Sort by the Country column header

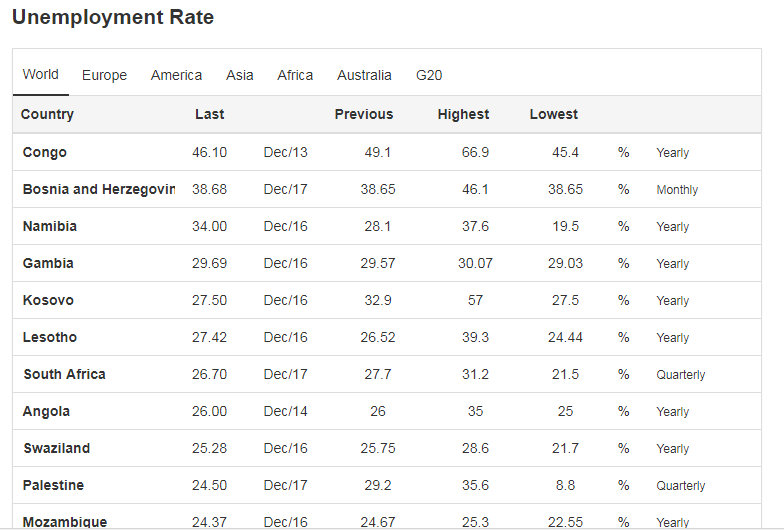point(48,114)
